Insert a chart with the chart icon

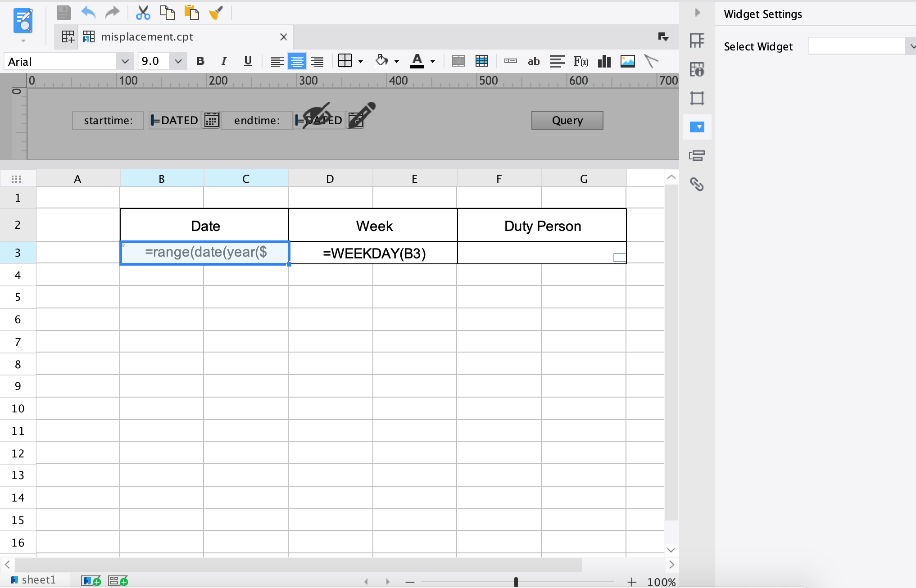(x=604, y=61)
